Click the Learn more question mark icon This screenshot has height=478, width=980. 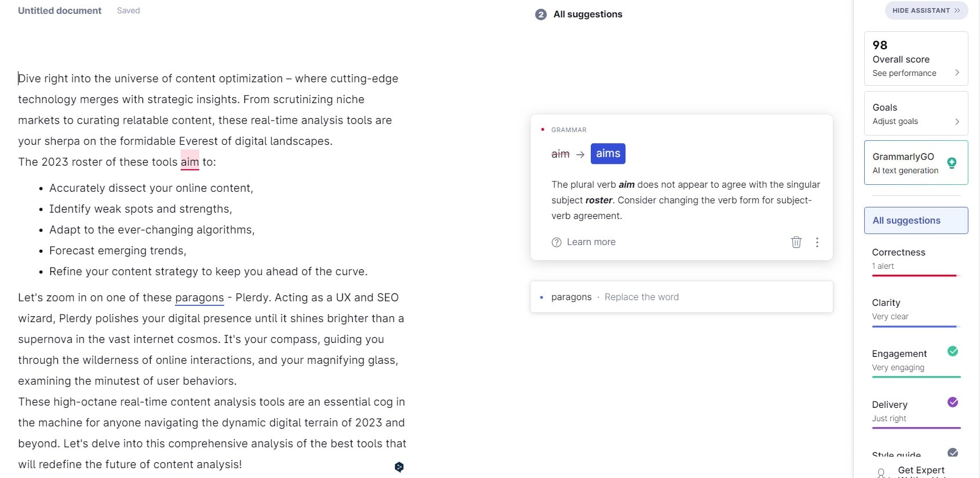coord(557,242)
